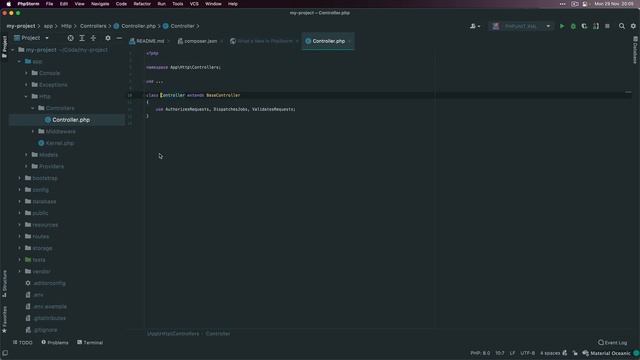Open the Project view dropdown
640x360 pixels.
(x=31, y=38)
